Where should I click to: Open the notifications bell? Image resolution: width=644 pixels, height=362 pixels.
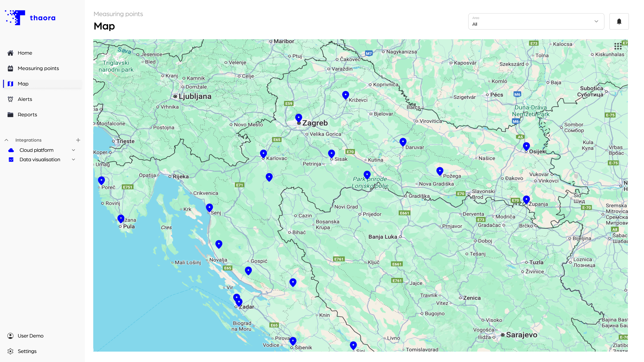pyautogui.click(x=619, y=21)
